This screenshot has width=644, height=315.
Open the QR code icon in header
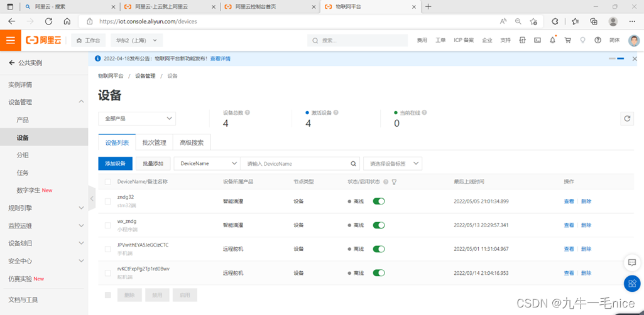(x=523, y=40)
